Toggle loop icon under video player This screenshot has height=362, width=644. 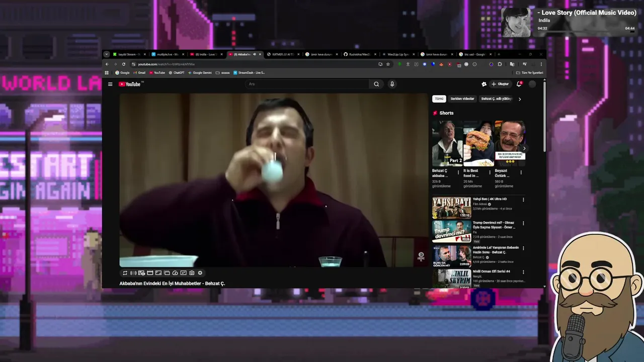coord(125,273)
